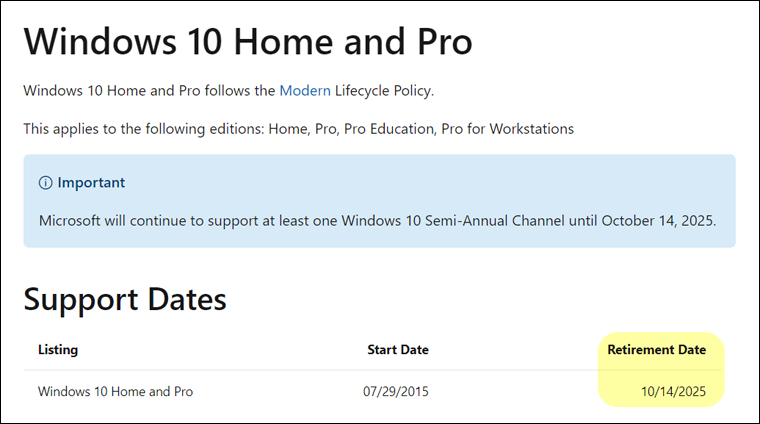Image resolution: width=760 pixels, height=424 pixels.
Task: Click the 10/14/2025 retirement date cell
Action: tap(674, 391)
